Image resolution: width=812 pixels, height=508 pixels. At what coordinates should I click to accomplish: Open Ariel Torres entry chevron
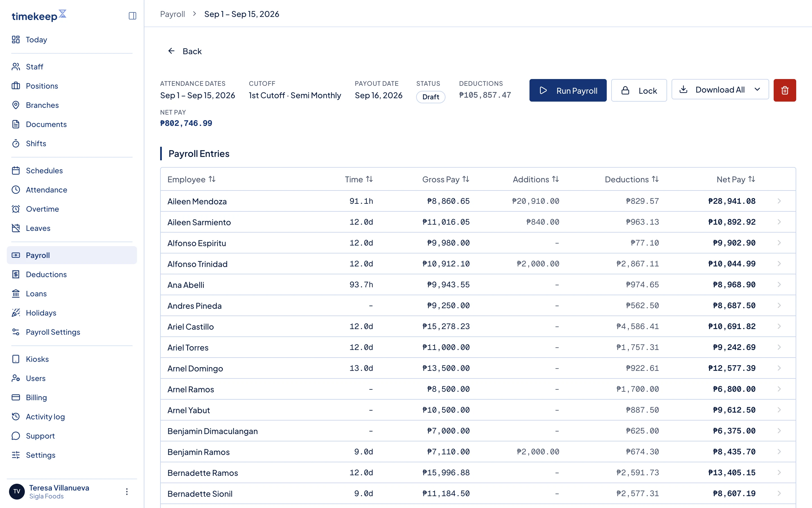779,347
